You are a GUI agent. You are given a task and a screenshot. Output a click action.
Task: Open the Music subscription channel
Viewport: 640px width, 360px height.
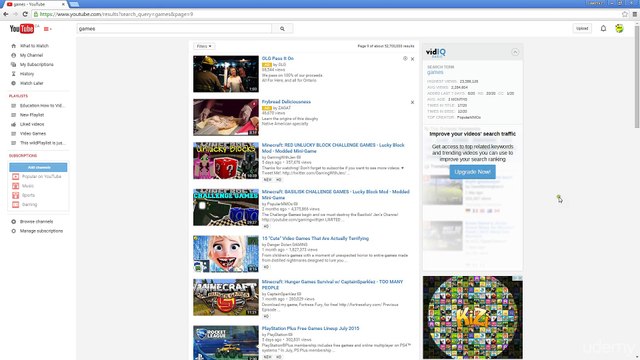click(x=28, y=186)
